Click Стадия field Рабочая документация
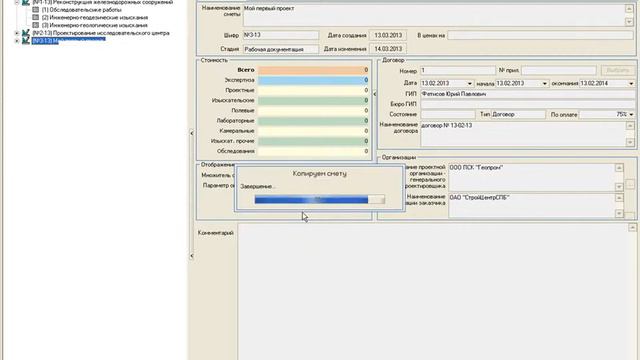 (281, 49)
